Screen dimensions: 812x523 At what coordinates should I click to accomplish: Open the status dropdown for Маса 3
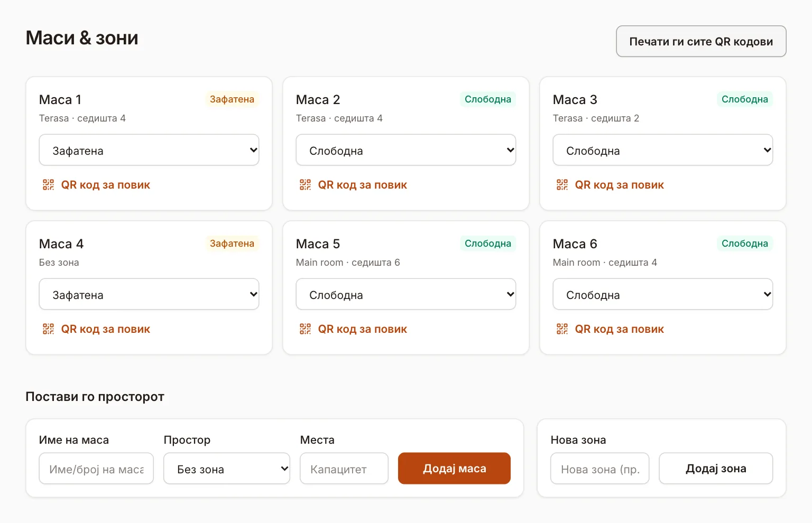[x=663, y=150]
